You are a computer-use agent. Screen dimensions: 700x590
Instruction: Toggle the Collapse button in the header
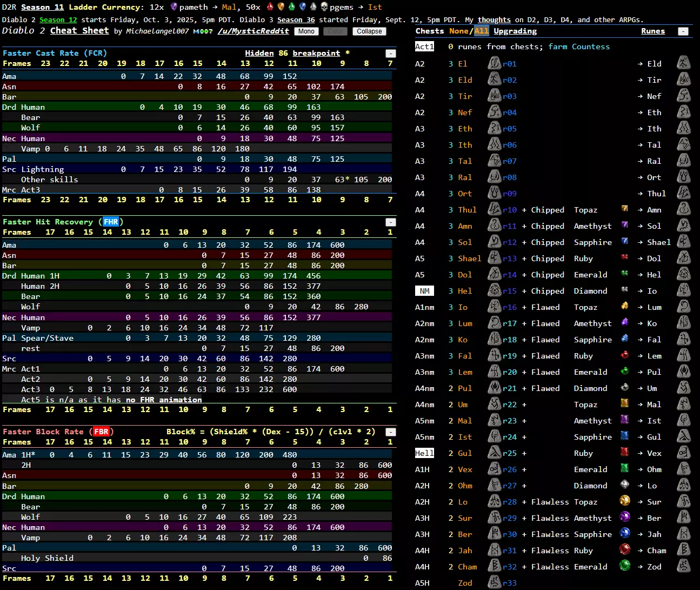click(369, 31)
